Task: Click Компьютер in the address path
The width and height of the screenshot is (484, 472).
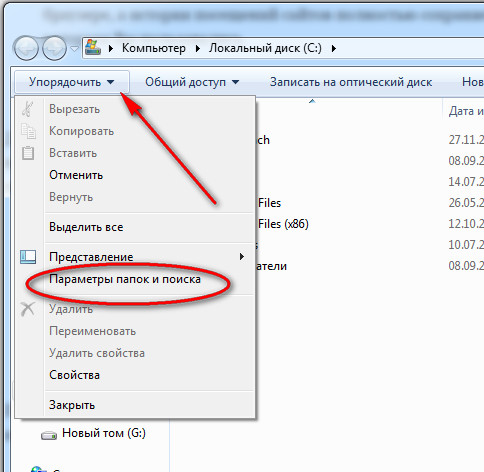Action: pos(154,48)
